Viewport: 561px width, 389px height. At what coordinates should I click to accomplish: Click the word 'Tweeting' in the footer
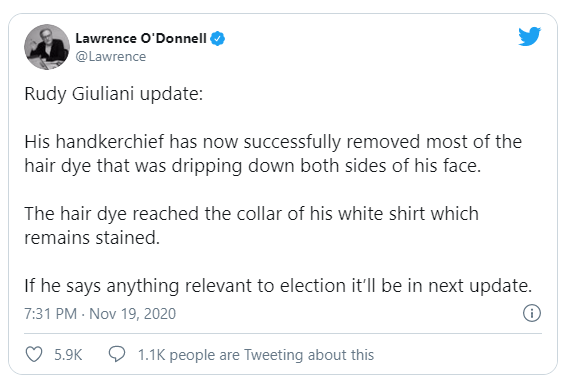pyautogui.click(x=274, y=355)
